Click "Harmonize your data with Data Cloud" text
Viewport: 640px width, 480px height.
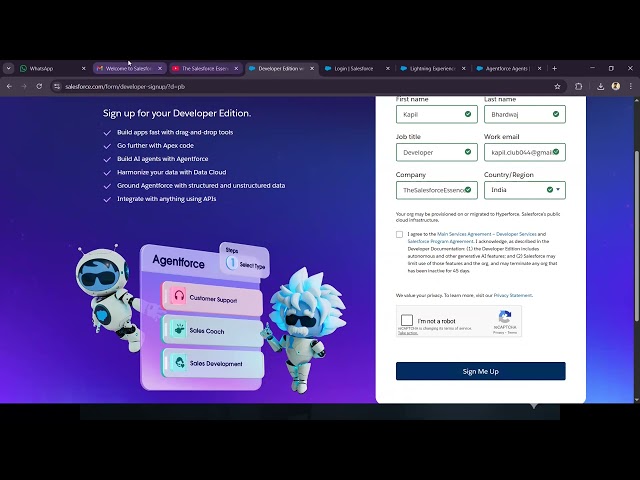click(x=171, y=172)
